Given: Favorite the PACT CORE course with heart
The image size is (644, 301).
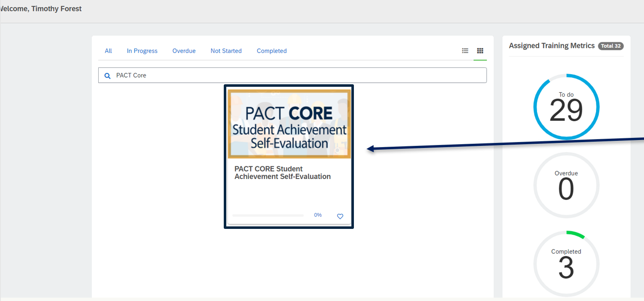Looking at the screenshot, I should point(340,216).
